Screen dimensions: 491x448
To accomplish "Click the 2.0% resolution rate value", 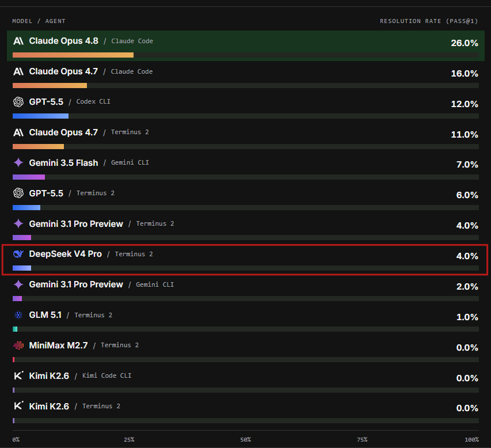I will (467, 287).
